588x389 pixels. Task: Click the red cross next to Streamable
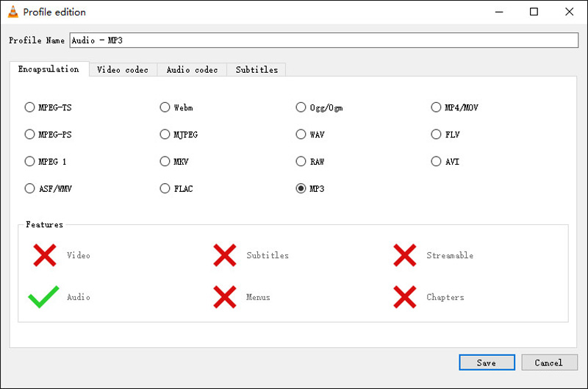405,255
